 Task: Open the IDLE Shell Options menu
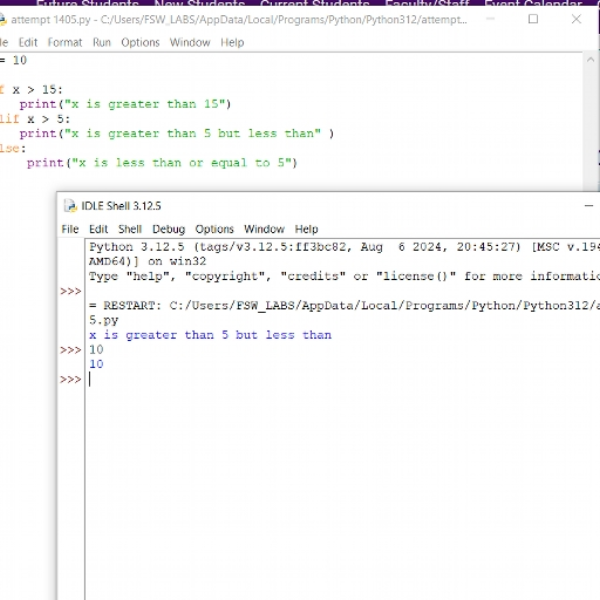tap(214, 229)
